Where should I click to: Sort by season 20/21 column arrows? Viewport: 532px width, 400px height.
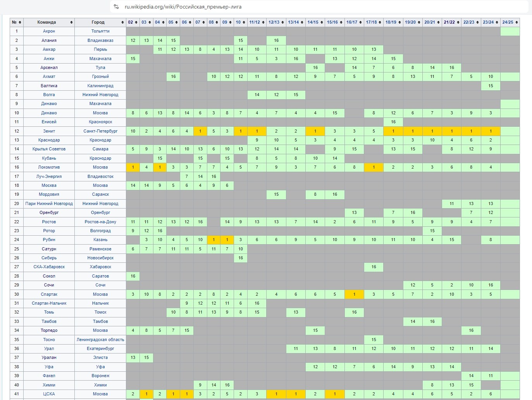(438, 22)
